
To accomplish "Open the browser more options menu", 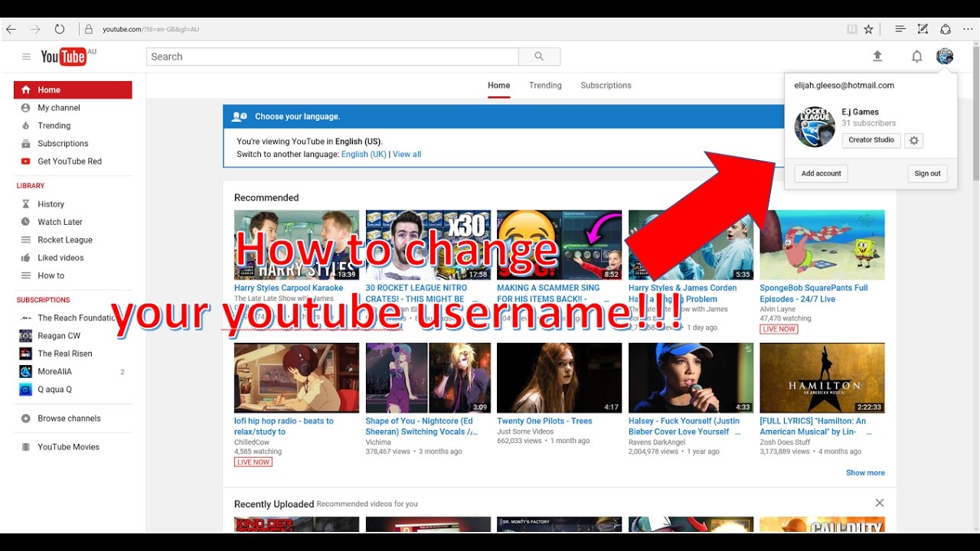I will point(968,29).
